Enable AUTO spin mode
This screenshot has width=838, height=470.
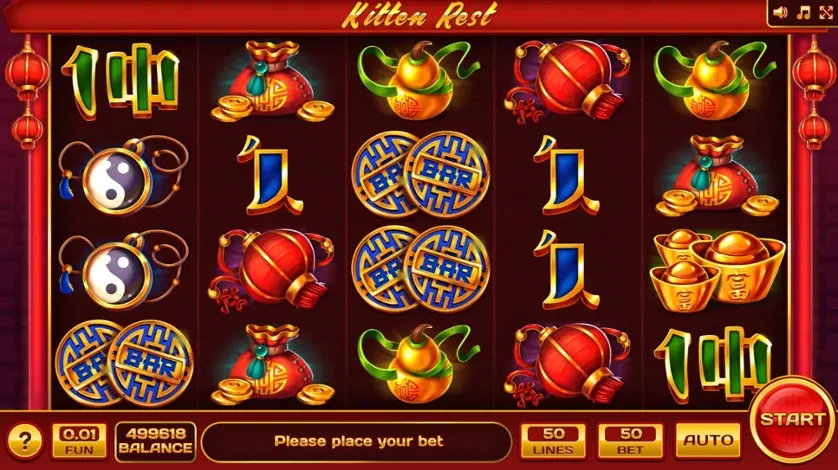point(708,441)
